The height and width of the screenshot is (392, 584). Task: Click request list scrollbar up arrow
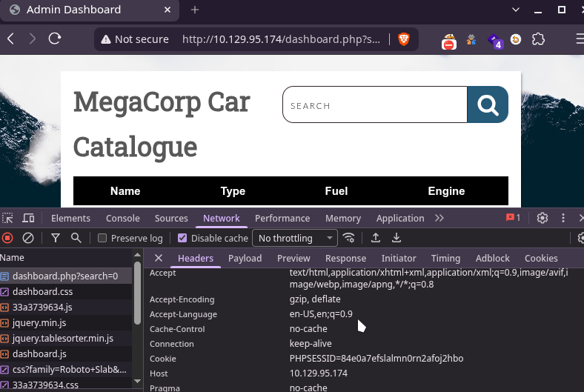pyautogui.click(x=137, y=255)
